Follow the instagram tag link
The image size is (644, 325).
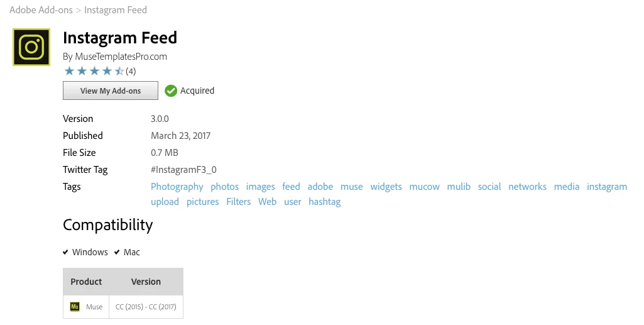click(607, 187)
